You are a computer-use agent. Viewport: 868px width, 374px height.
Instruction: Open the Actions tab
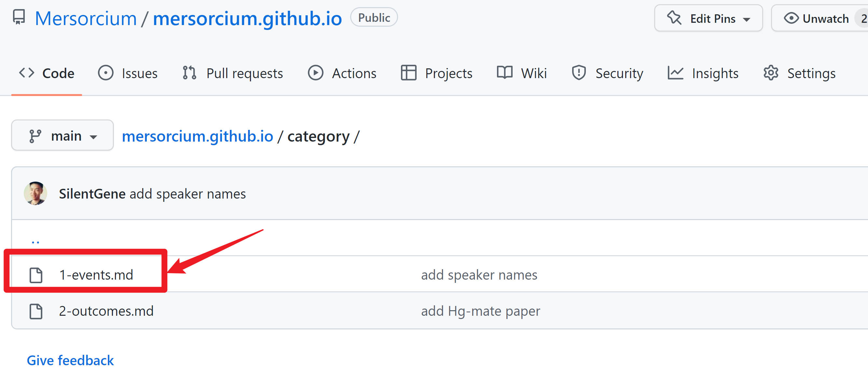point(342,74)
